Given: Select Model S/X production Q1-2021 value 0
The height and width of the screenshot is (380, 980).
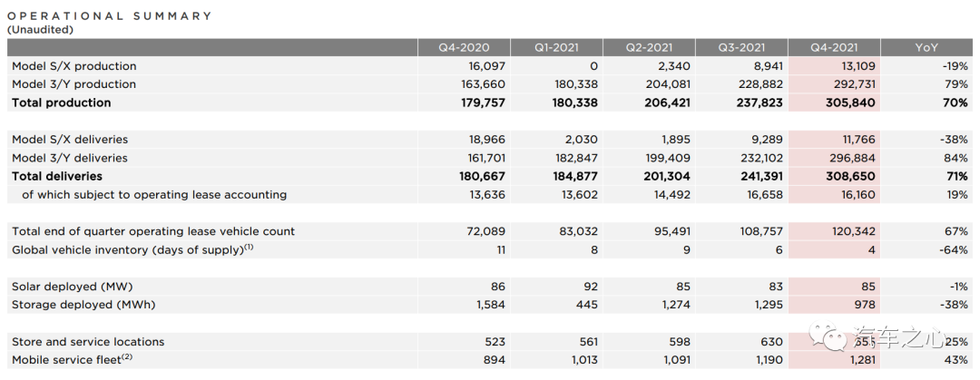Looking at the screenshot, I should coord(593,66).
